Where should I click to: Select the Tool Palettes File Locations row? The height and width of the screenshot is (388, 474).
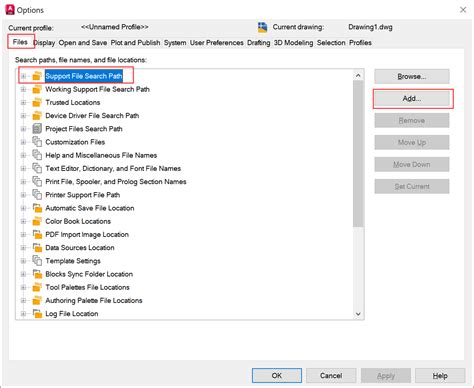pos(87,287)
